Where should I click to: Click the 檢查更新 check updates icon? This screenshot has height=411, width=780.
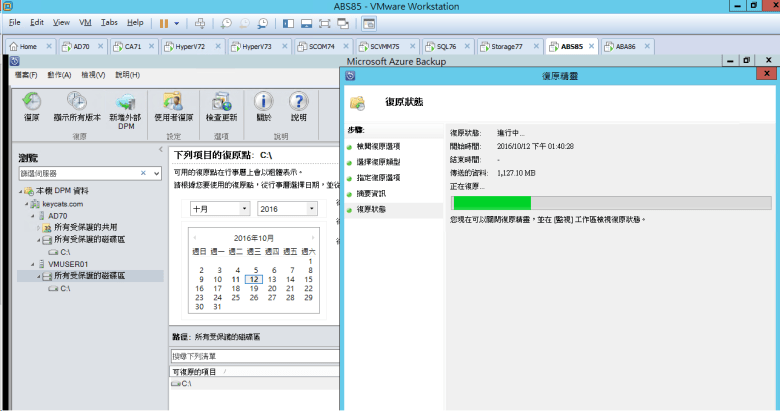click(220, 106)
